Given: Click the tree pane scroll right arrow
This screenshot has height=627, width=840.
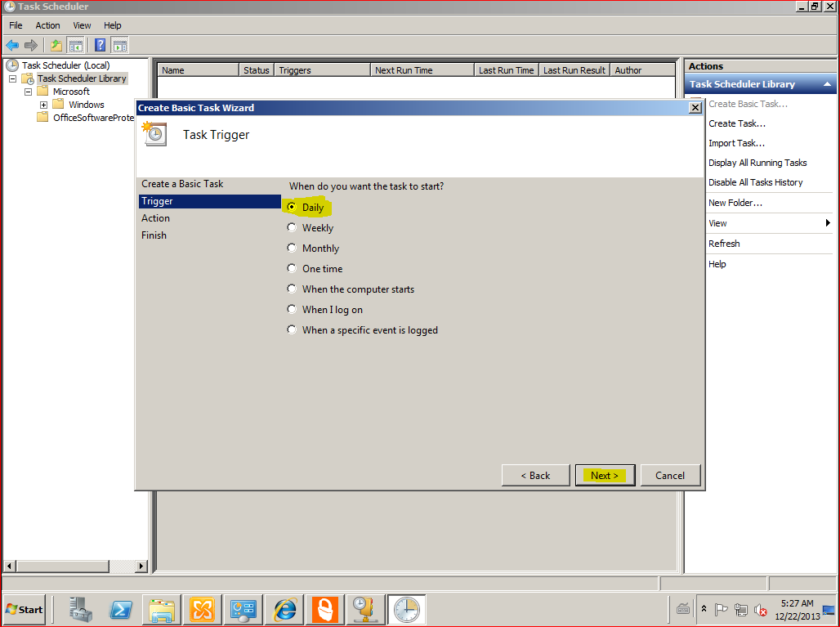Looking at the screenshot, I should point(141,566).
